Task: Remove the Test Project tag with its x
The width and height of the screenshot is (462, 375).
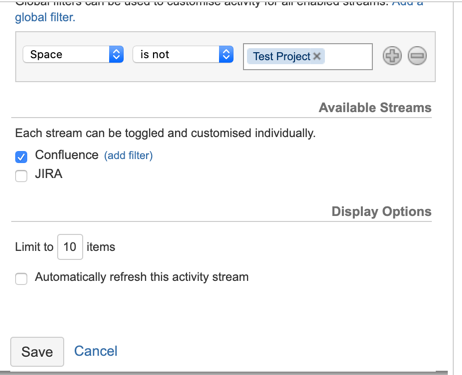Action: [317, 56]
